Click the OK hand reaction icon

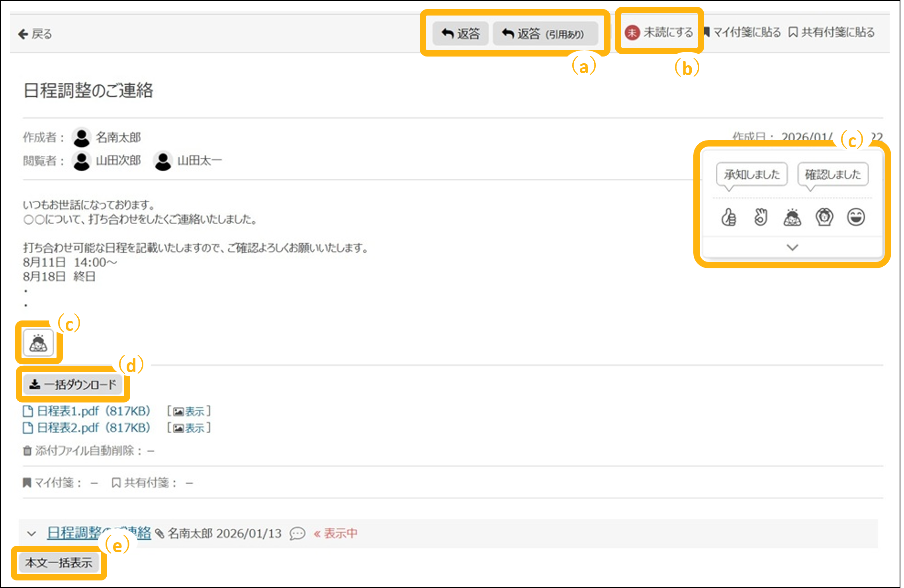click(760, 217)
